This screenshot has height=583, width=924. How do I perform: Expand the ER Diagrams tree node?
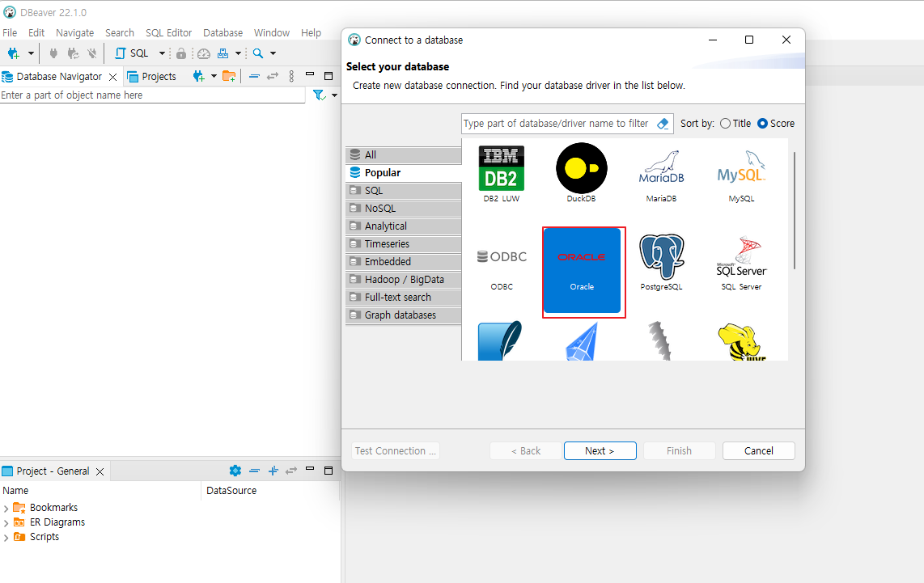coord(6,523)
